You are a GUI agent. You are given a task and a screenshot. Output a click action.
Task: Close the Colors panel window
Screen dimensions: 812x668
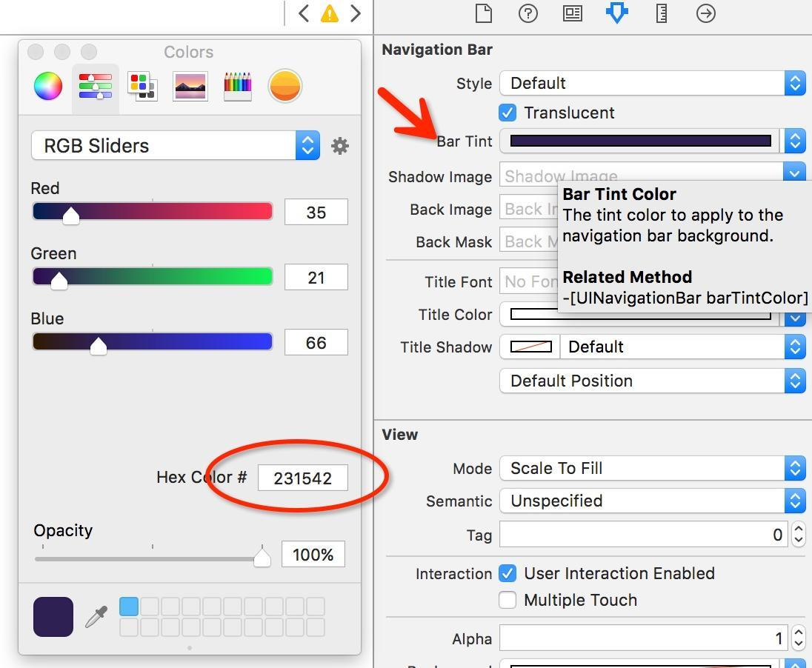(x=36, y=52)
